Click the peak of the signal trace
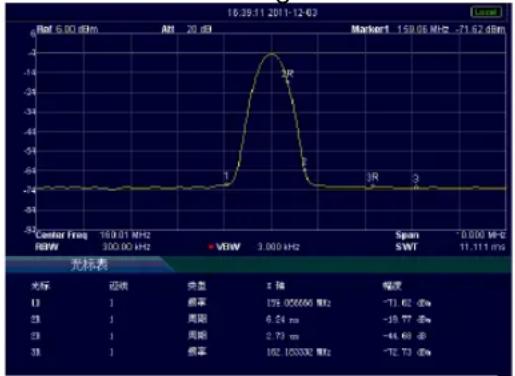The width and height of the screenshot is (515, 376). [272, 54]
